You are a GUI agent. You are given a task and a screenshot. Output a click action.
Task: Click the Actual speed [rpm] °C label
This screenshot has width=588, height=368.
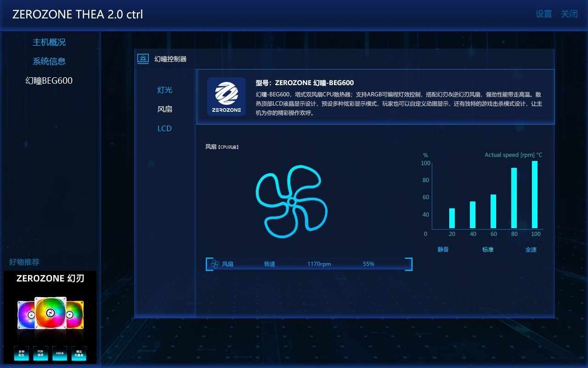point(514,155)
